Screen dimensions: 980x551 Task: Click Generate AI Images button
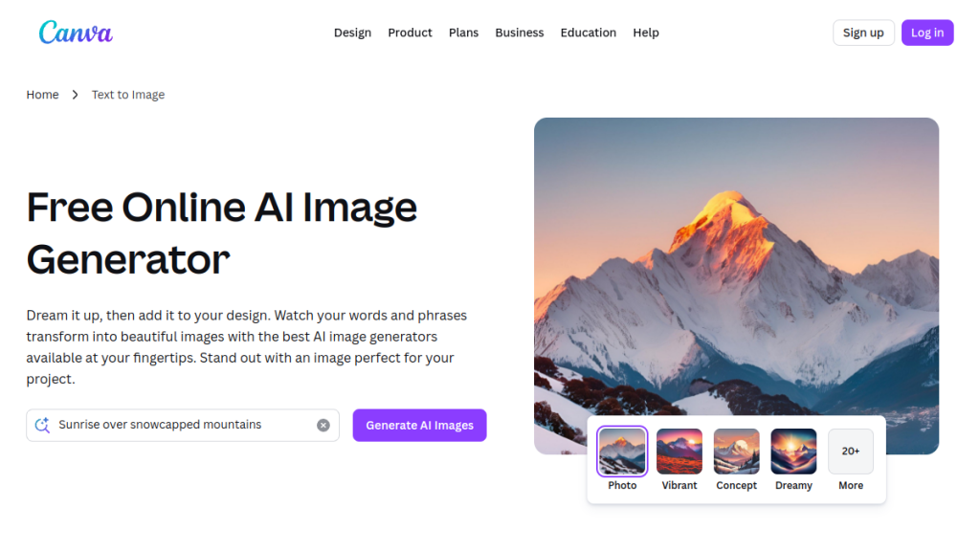pyautogui.click(x=419, y=426)
